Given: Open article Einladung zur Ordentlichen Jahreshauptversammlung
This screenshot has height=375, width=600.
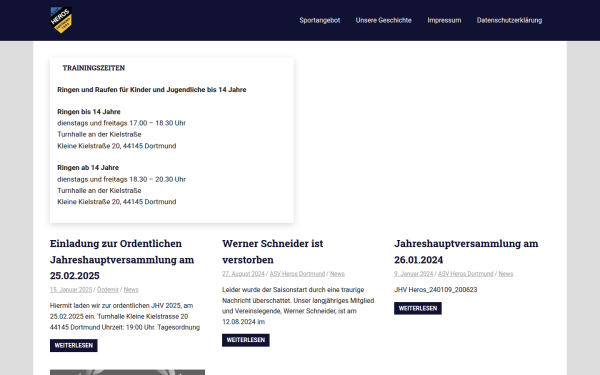Looking at the screenshot, I should [122, 259].
